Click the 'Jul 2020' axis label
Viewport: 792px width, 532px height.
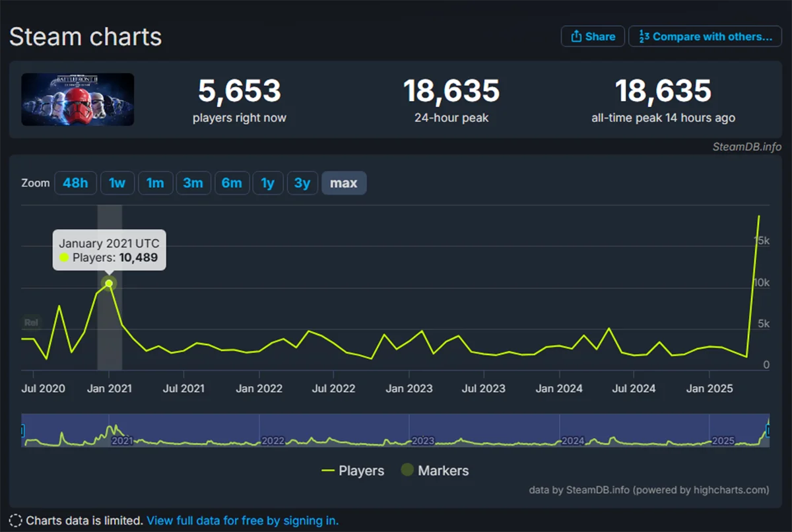44,388
